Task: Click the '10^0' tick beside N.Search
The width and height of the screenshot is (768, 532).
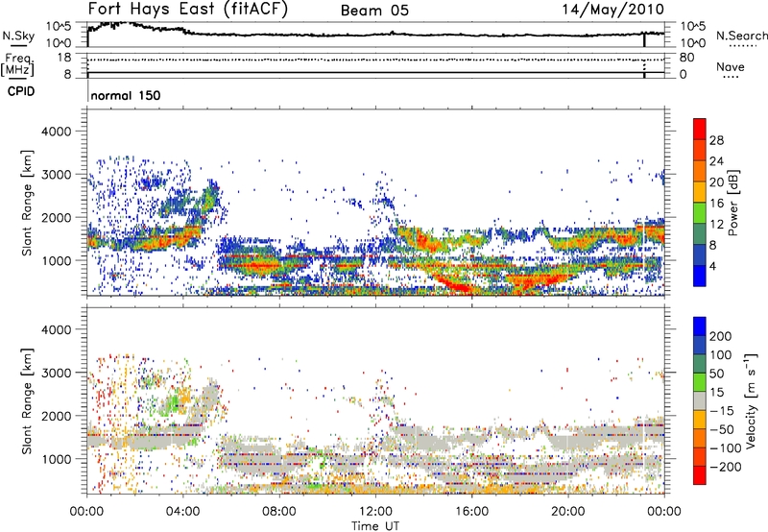Action: pos(693,43)
